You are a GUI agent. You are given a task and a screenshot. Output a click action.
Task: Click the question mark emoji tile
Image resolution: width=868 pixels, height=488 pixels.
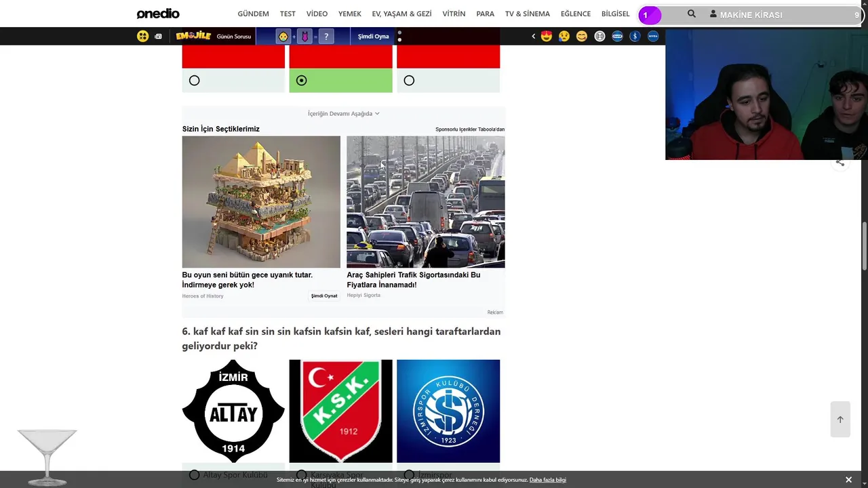326,37
